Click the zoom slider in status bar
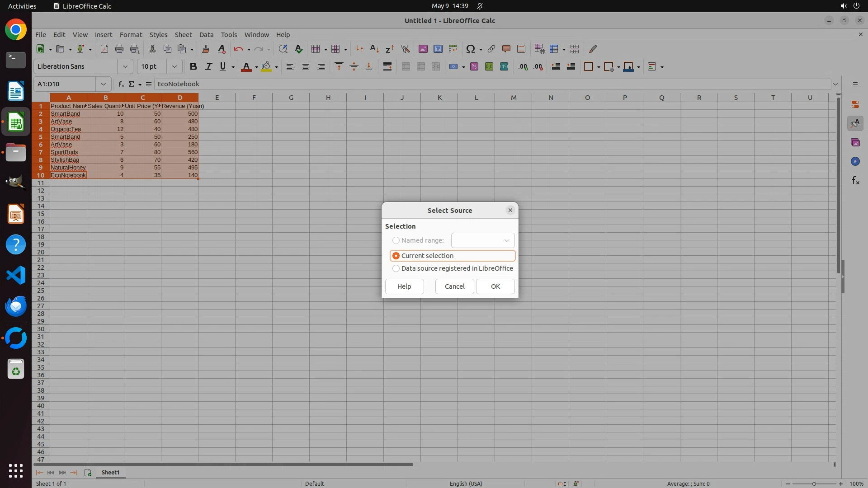The width and height of the screenshot is (868, 488). click(814, 483)
